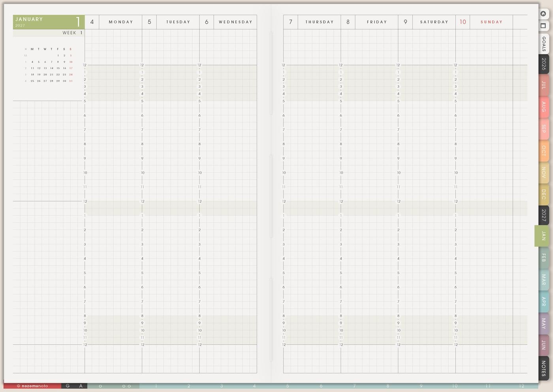This screenshot has height=392, width=553.
Task: Click date 1 in the mini calendar
Action: point(58,56)
